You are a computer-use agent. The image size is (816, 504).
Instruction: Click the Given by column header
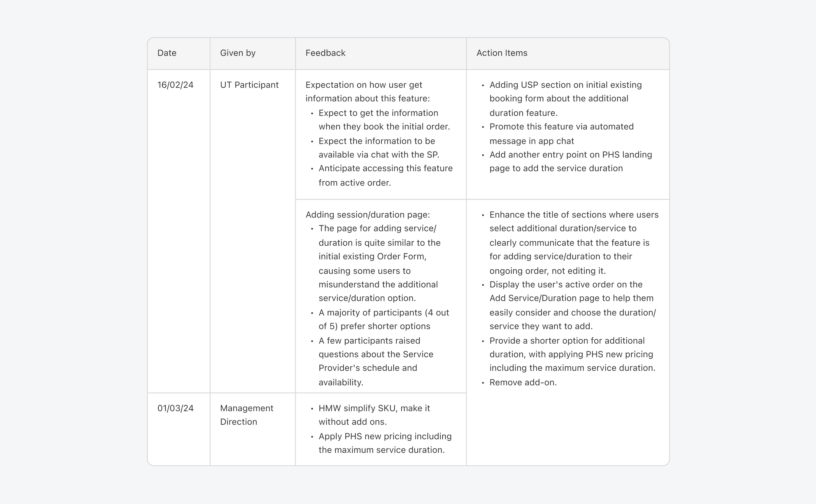(238, 53)
